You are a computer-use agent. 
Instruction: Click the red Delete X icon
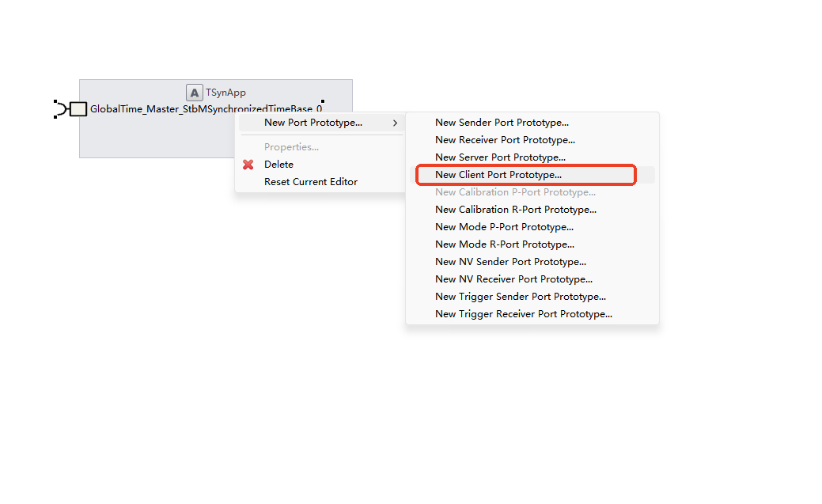pos(248,165)
